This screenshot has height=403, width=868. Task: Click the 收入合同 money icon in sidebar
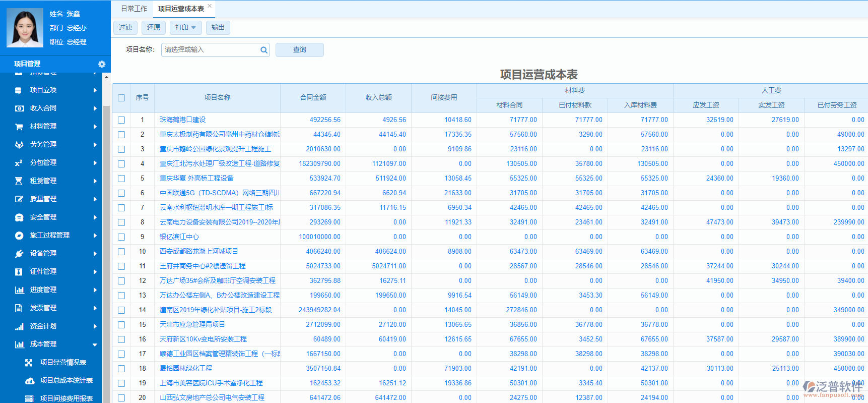19,108
